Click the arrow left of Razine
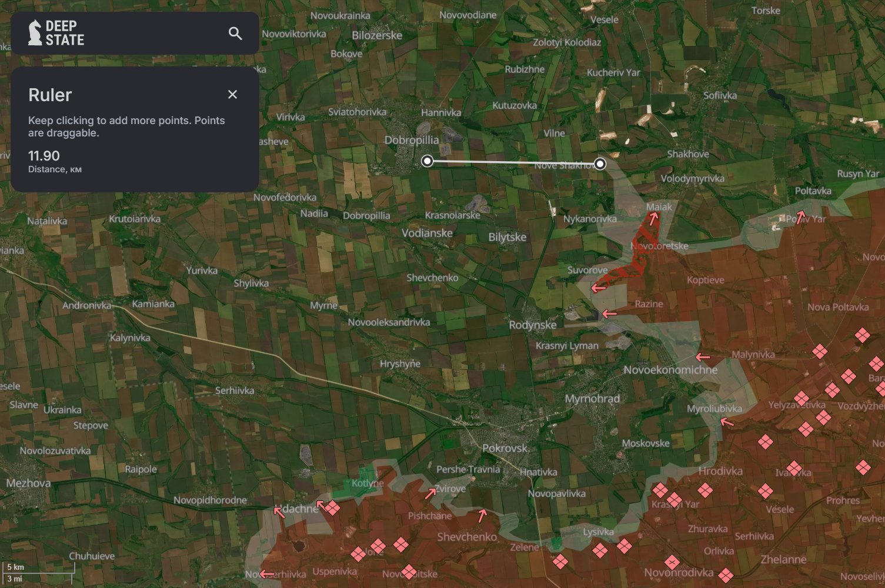885x588 pixels. click(609, 313)
